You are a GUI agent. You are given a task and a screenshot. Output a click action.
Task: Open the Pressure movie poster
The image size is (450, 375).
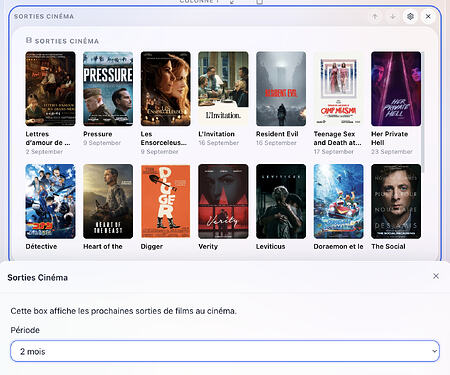pos(108,89)
